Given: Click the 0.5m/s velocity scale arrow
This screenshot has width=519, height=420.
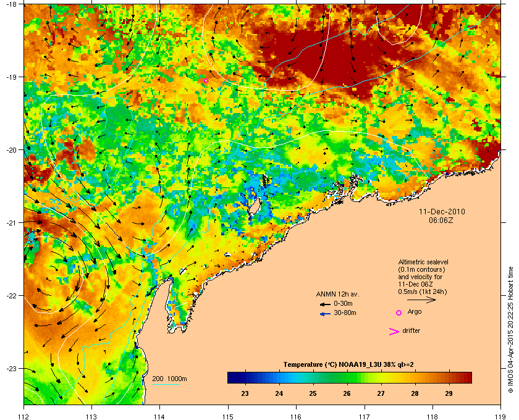Looking at the screenshot, I should (421, 300).
